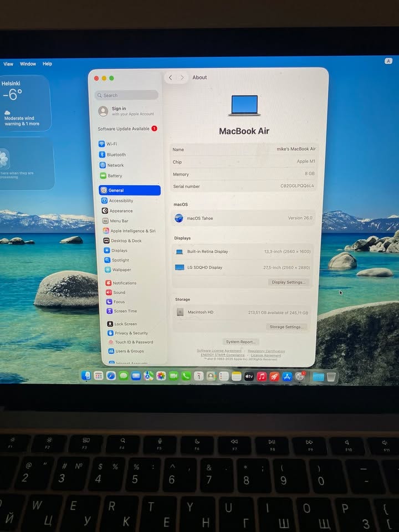Click the Storage Settings button

pos(287,327)
